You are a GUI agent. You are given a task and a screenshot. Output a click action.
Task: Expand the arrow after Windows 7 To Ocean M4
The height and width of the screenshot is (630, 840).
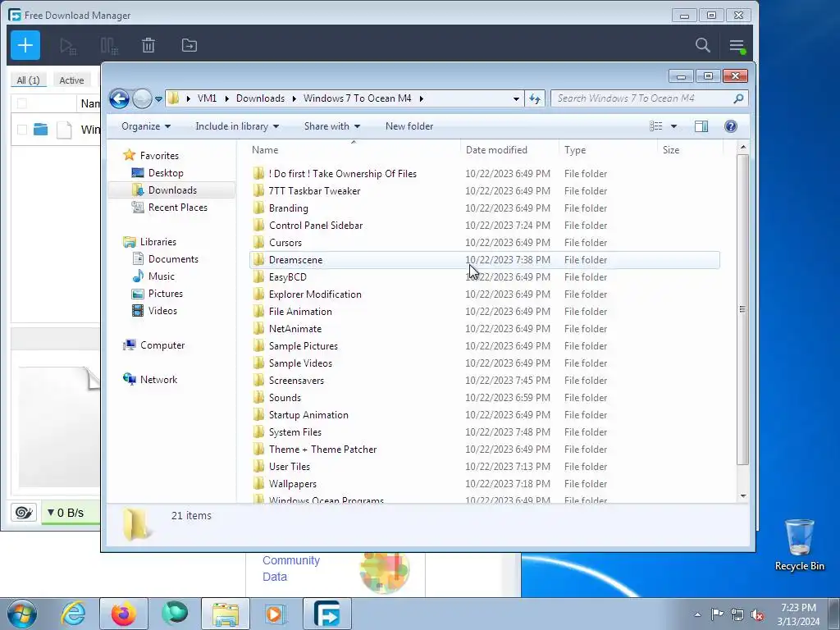pyautogui.click(x=421, y=98)
